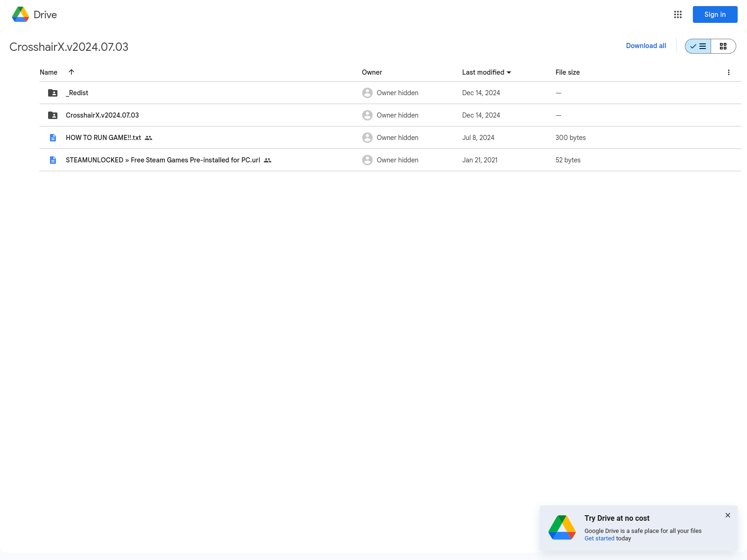The height and width of the screenshot is (560, 747).
Task: Click the Owner column header
Action: (x=372, y=72)
